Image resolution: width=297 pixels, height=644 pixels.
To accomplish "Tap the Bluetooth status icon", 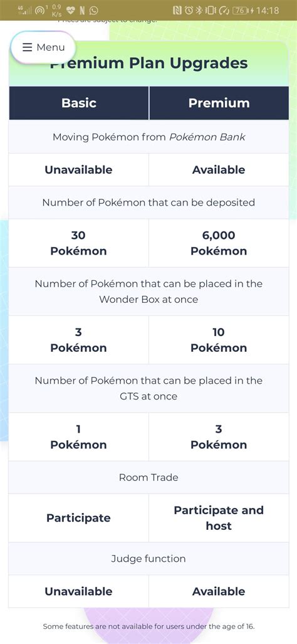I will 199,11.
